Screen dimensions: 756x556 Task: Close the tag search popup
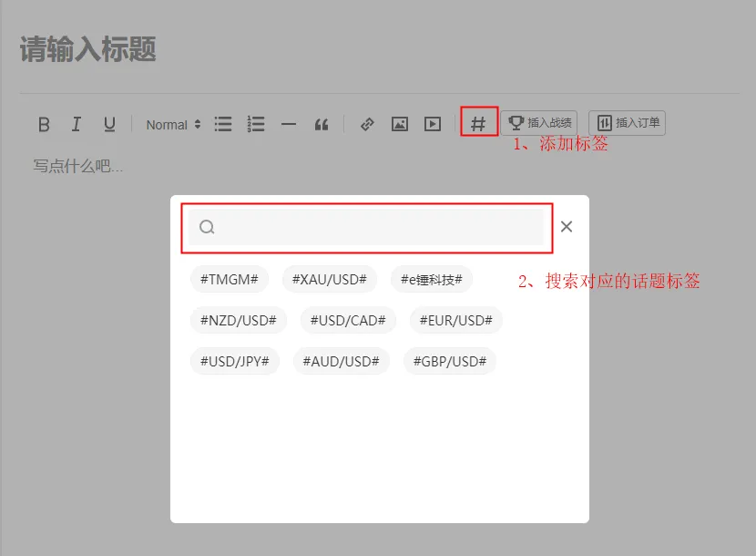click(x=567, y=226)
